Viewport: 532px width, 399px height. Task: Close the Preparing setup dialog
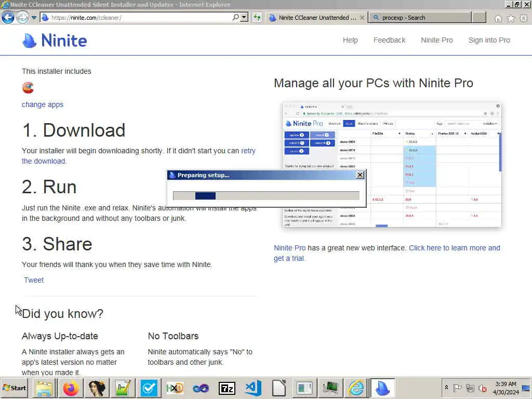[x=360, y=175]
